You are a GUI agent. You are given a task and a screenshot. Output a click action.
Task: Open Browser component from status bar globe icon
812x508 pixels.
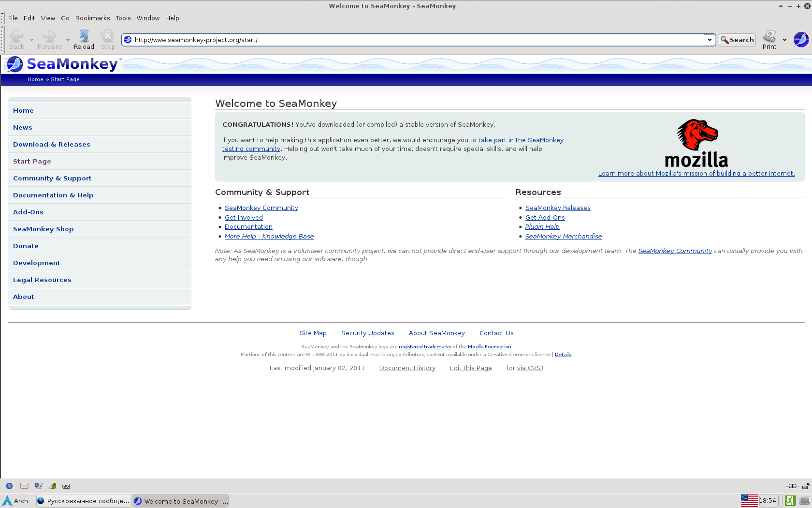(x=9, y=486)
